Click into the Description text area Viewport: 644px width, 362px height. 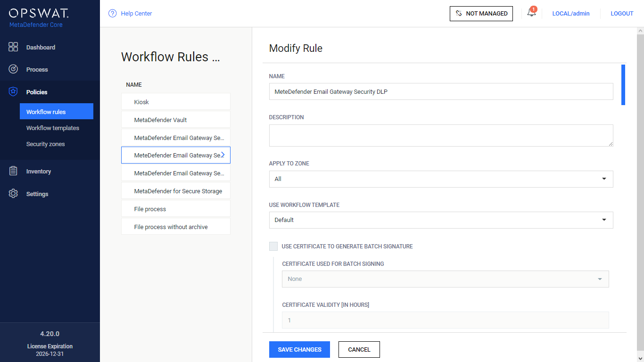click(x=441, y=135)
